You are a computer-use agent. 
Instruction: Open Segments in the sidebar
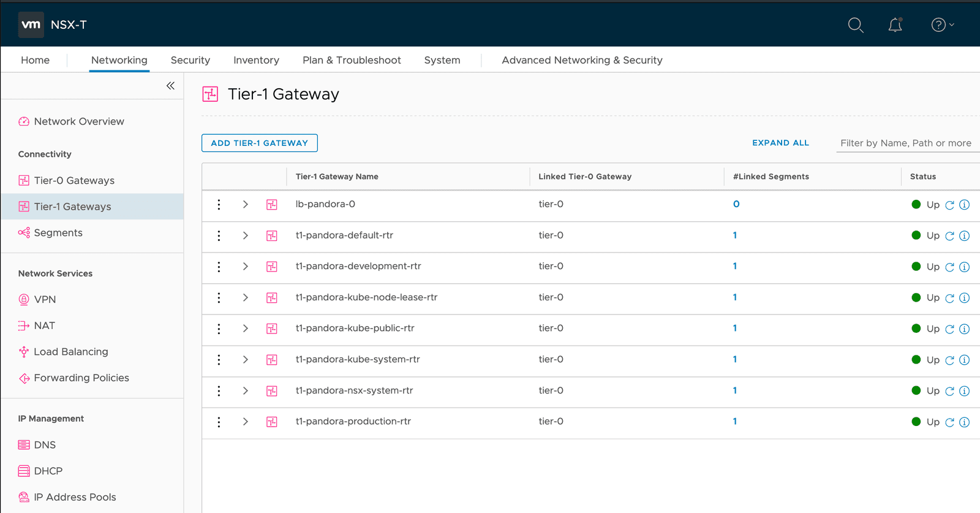click(x=58, y=233)
